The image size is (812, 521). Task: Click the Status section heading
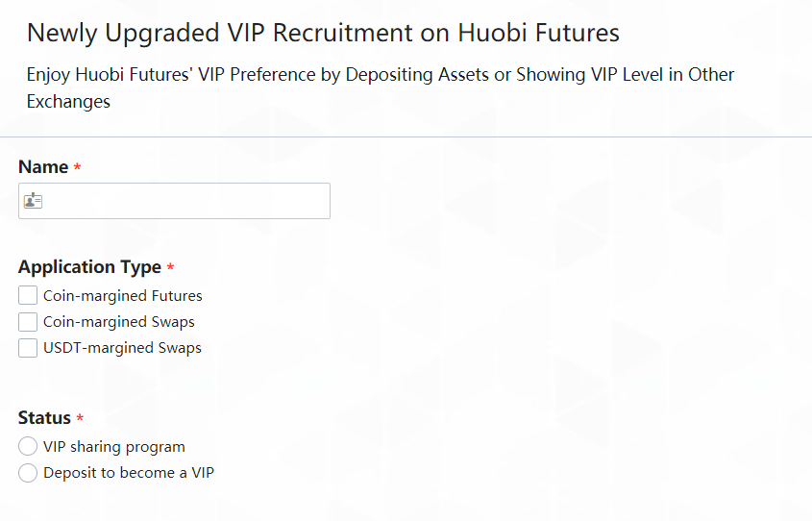tap(44, 418)
